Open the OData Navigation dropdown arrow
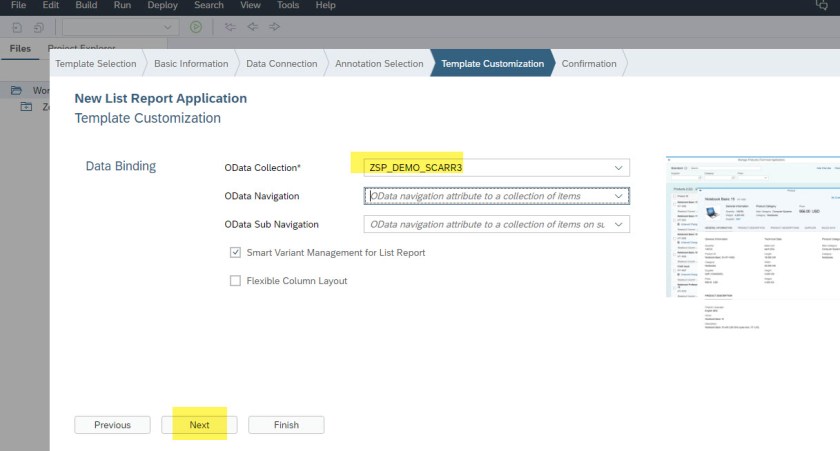Image resolution: width=840 pixels, height=451 pixels. pyautogui.click(x=619, y=196)
